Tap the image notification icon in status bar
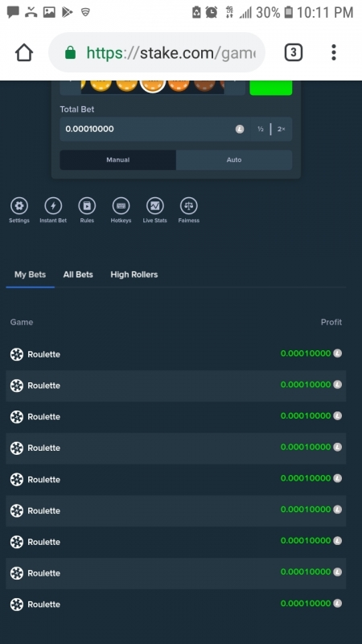This screenshot has height=644, width=362. (x=49, y=12)
